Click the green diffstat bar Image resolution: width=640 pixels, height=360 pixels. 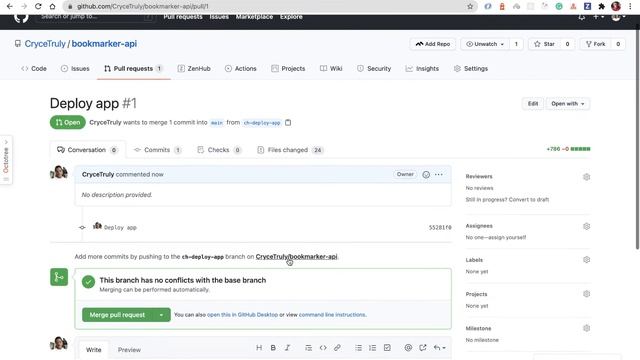[x=580, y=149]
